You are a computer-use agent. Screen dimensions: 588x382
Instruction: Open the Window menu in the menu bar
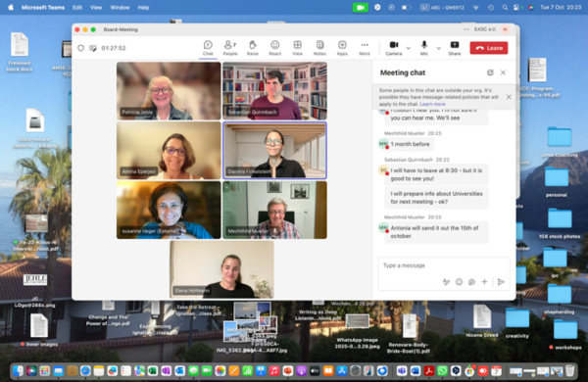[x=120, y=8]
